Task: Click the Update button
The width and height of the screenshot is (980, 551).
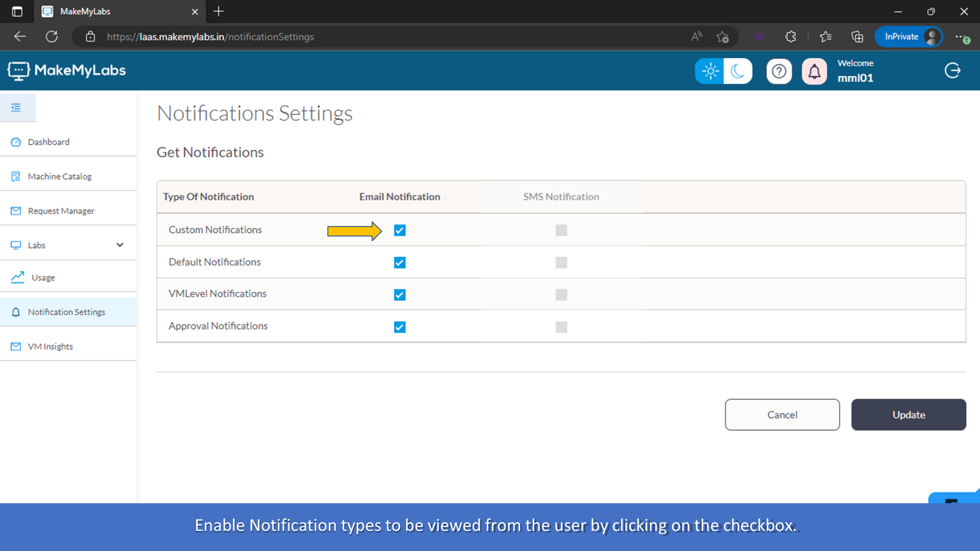Action: click(x=908, y=414)
